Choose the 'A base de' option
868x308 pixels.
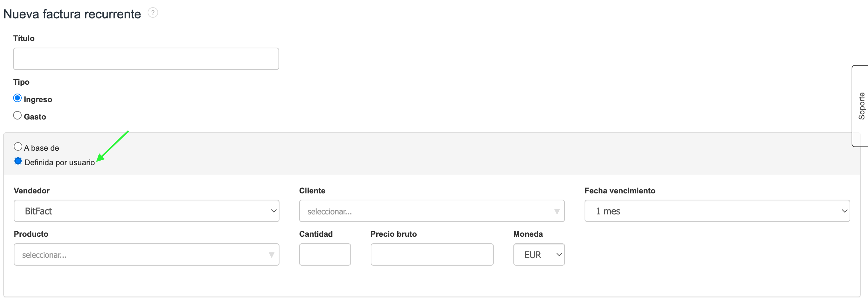18,147
